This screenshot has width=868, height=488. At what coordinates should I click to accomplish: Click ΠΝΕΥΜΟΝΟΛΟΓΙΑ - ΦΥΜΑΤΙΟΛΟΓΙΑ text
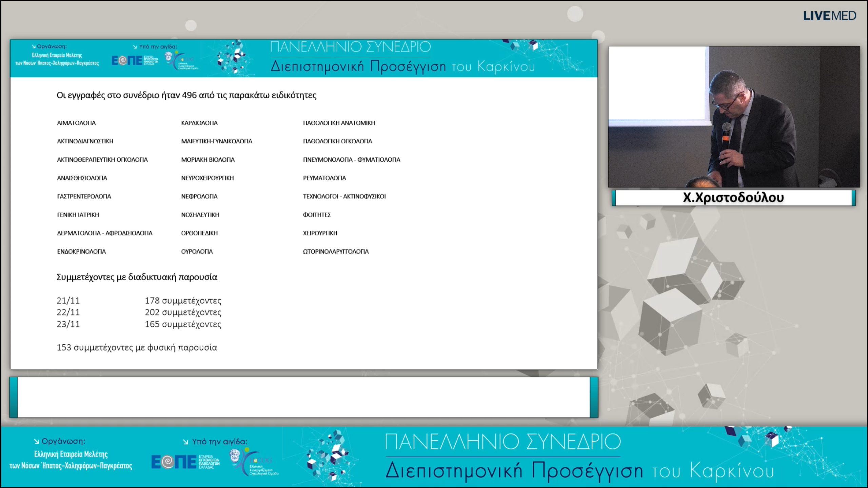[352, 160]
